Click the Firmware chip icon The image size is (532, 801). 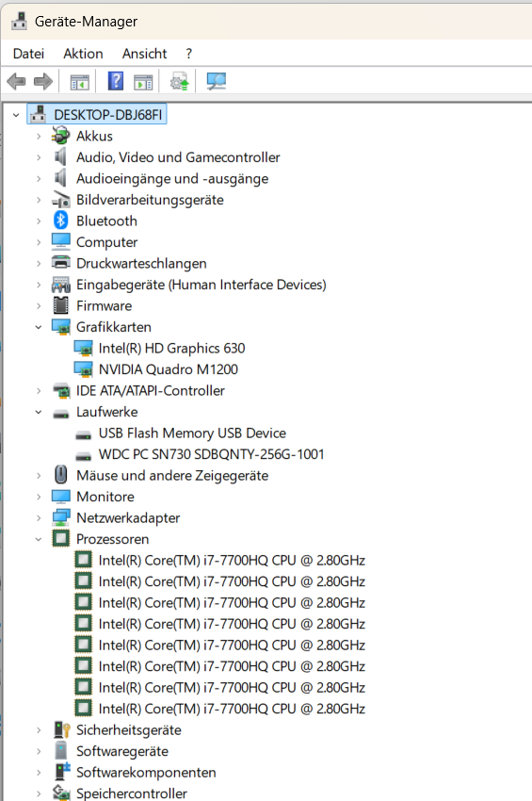tap(61, 305)
